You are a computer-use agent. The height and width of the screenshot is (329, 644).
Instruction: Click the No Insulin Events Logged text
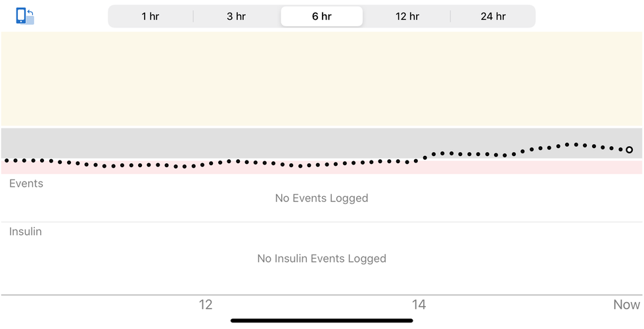pyautogui.click(x=321, y=259)
